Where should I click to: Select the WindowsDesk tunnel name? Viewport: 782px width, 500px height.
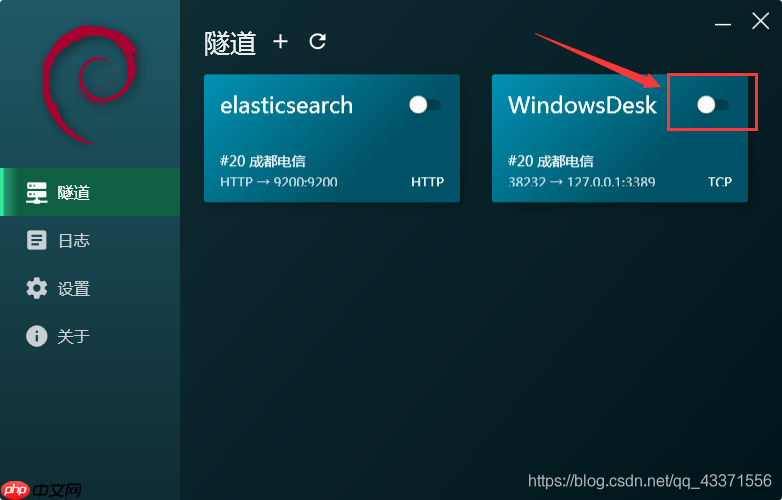tap(582, 105)
